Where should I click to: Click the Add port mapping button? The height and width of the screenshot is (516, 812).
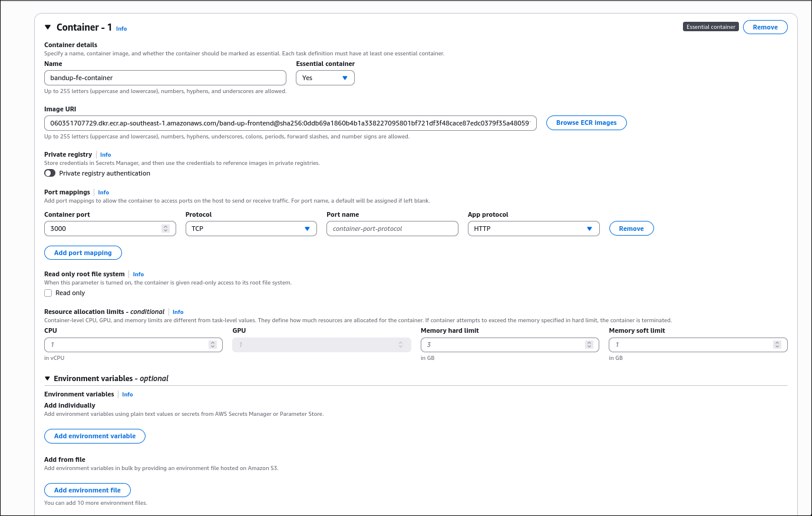pos(82,252)
